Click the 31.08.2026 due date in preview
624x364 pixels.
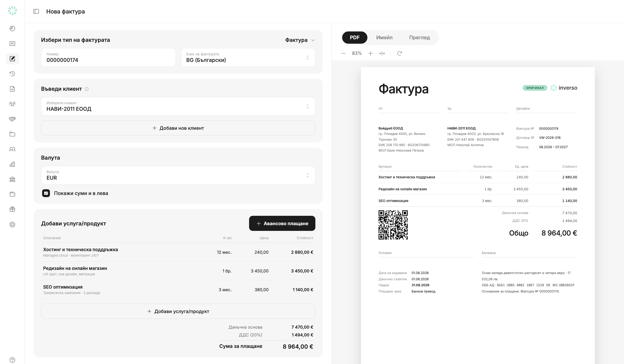[420, 285]
